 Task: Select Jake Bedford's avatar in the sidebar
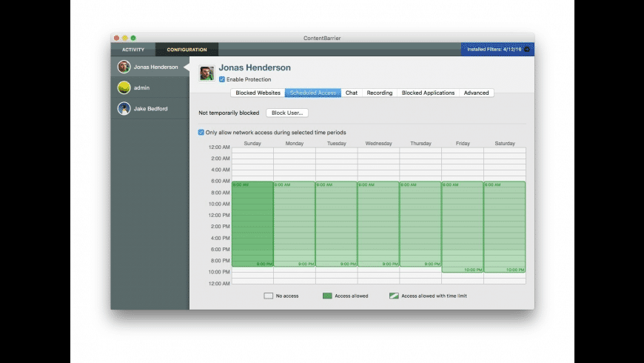(x=124, y=108)
